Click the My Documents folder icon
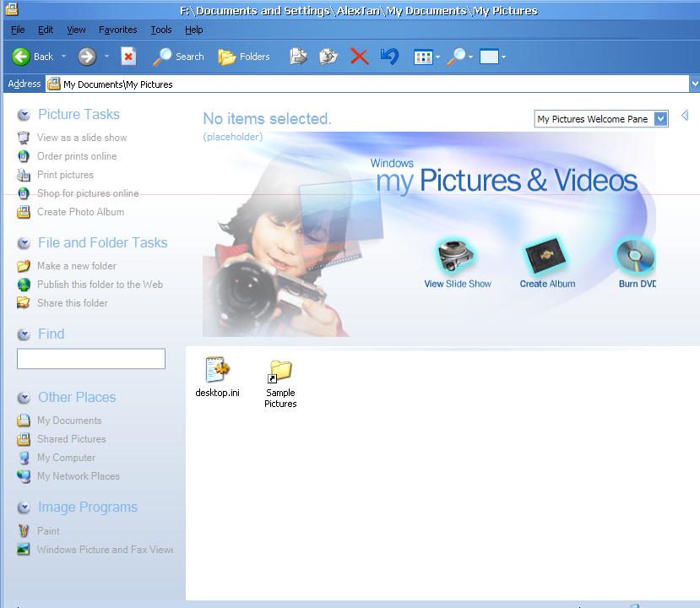 pyautogui.click(x=24, y=421)
